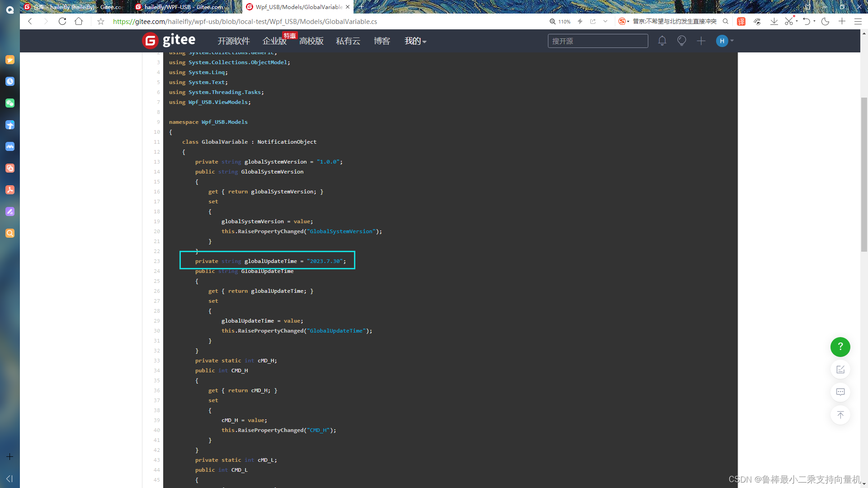The width and height of the screenshot is (868, 488).
Task: Click the add extension plus icon in toolbar
Action: tap(842, 21)
